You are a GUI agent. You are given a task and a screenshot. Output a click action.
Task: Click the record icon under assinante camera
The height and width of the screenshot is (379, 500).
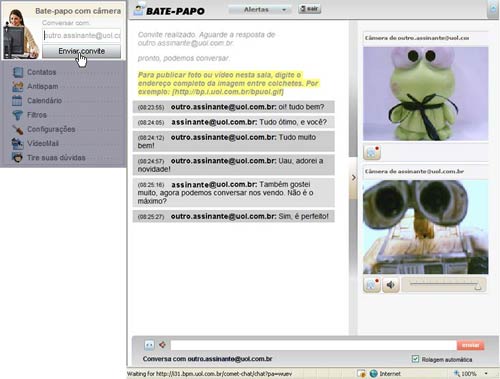(x=372, y=285)
